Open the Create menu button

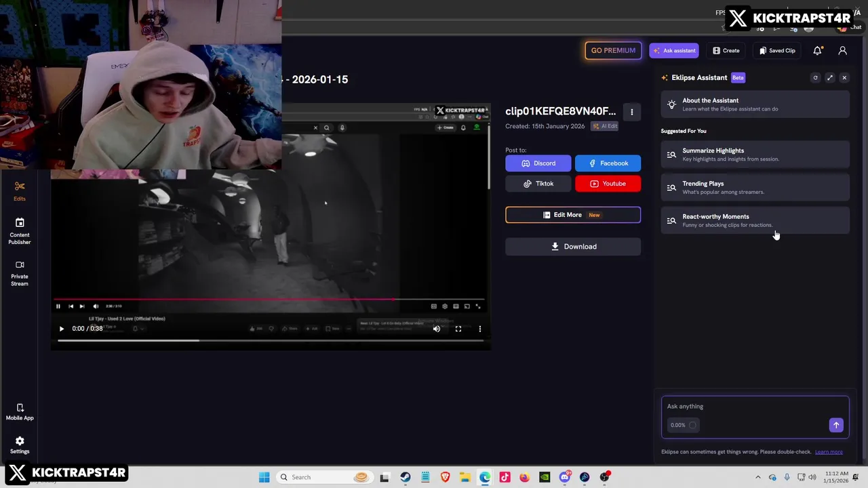pyautogui.click(x=726, y=50)
